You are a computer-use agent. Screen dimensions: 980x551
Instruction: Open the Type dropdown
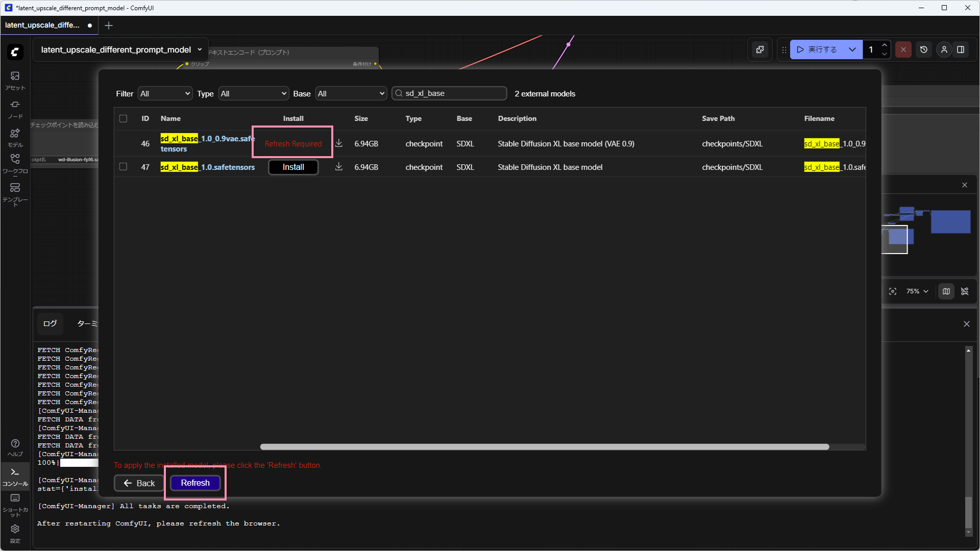pyautogui.click(x=253, y=93)
